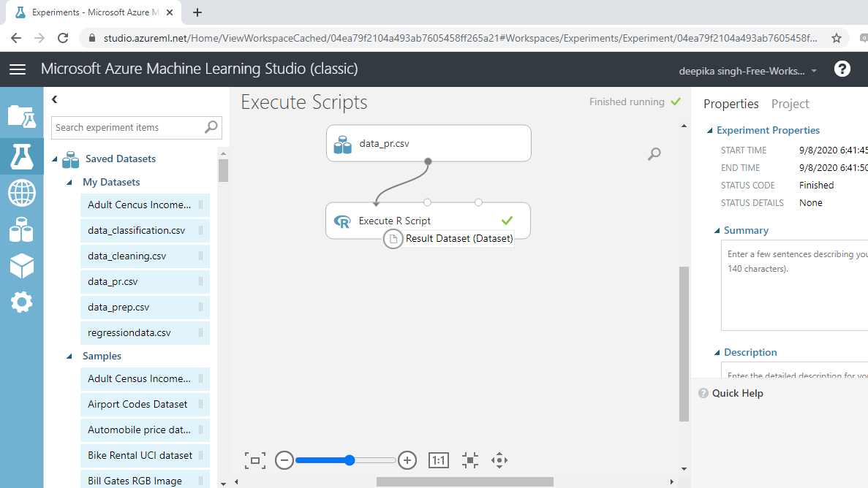Collapse Saved Datasets tree node
The image size is (868, 488).
(x=55, y=159)
